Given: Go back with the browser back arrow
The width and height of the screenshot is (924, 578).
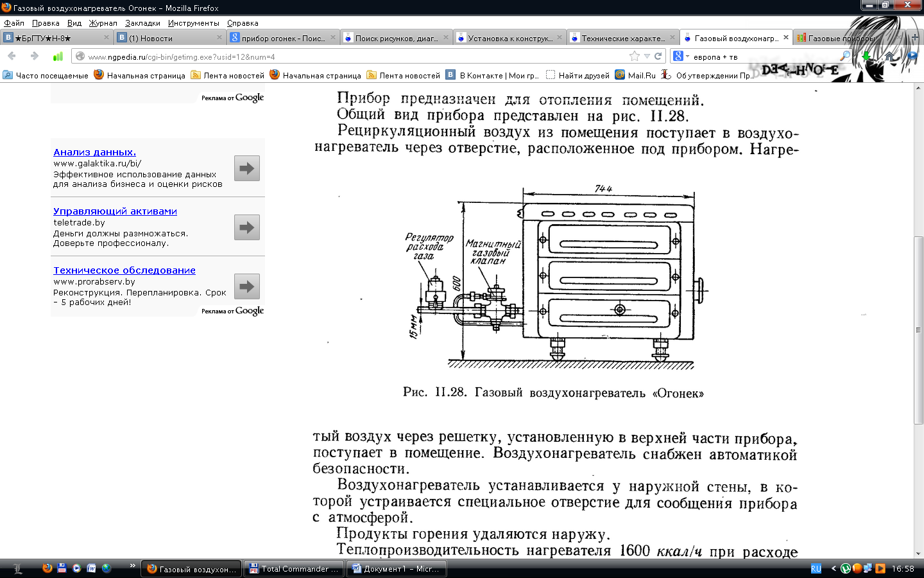Looking at the screenshot, I should tap(12, 57).
